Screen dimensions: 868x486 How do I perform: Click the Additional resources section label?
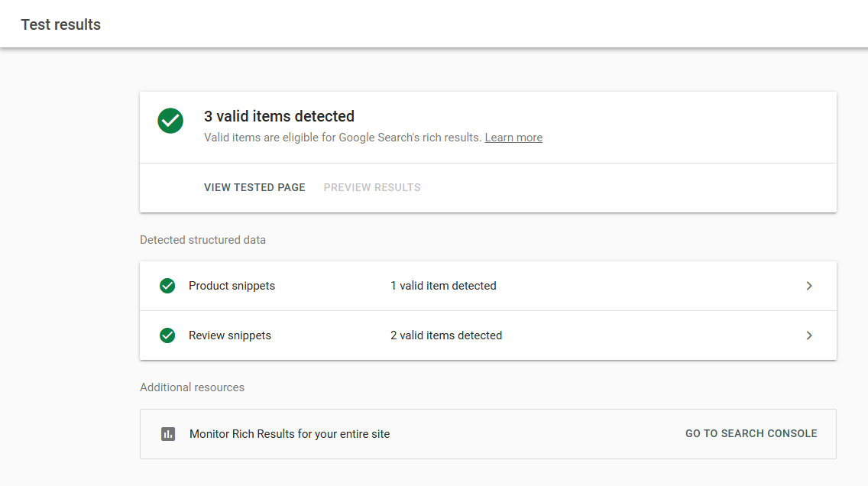192,387
